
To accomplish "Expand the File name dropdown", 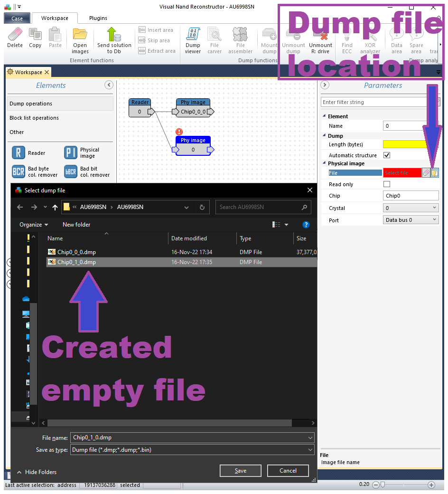I will 310,437.
